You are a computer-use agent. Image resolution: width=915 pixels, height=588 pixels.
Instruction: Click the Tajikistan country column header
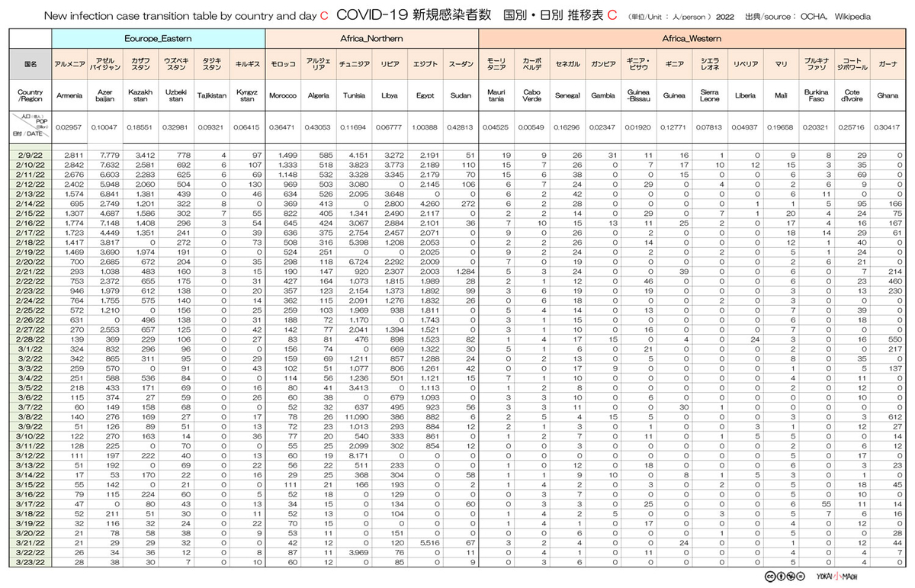[211, 96]
